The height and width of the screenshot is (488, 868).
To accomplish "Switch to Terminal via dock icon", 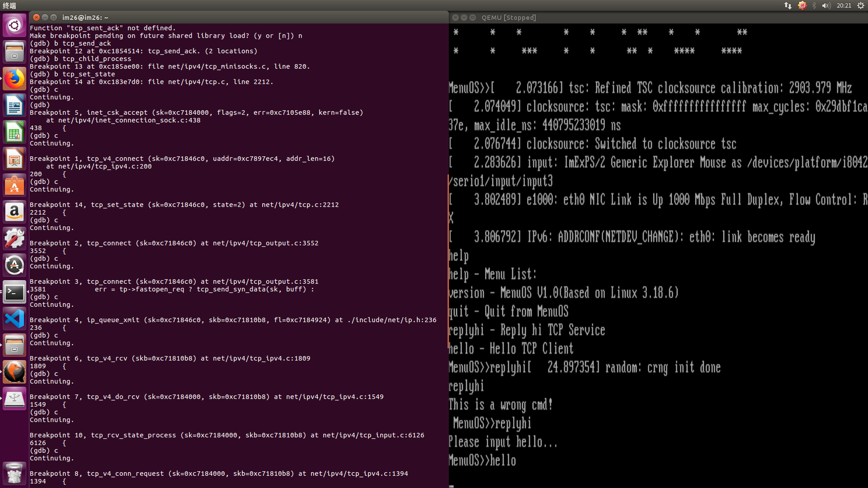I will 14,292.
